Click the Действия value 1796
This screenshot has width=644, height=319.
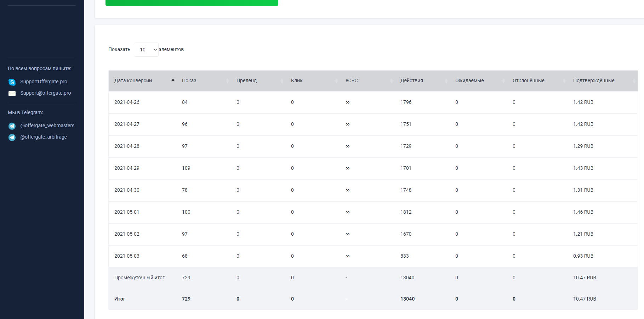406,102
